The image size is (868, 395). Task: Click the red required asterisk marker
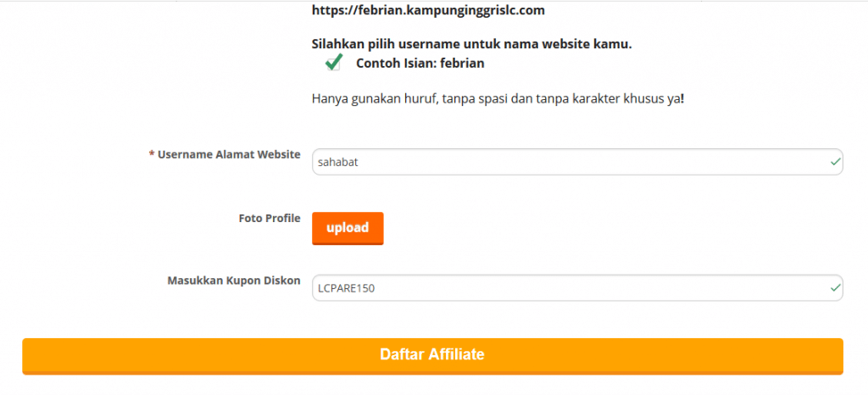click(x=152, y=155)
